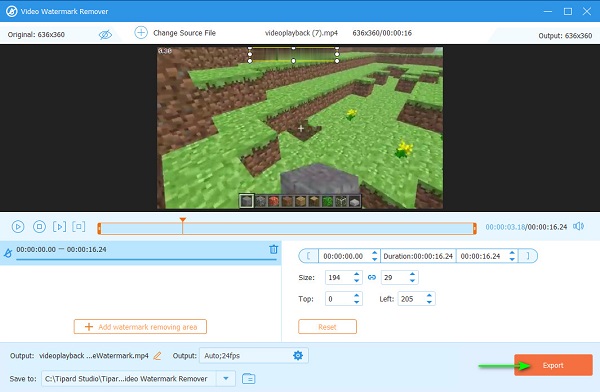Click the Play button
This screenshot has height=392, width=600.
pyautogui.click(x=18, y=227)
